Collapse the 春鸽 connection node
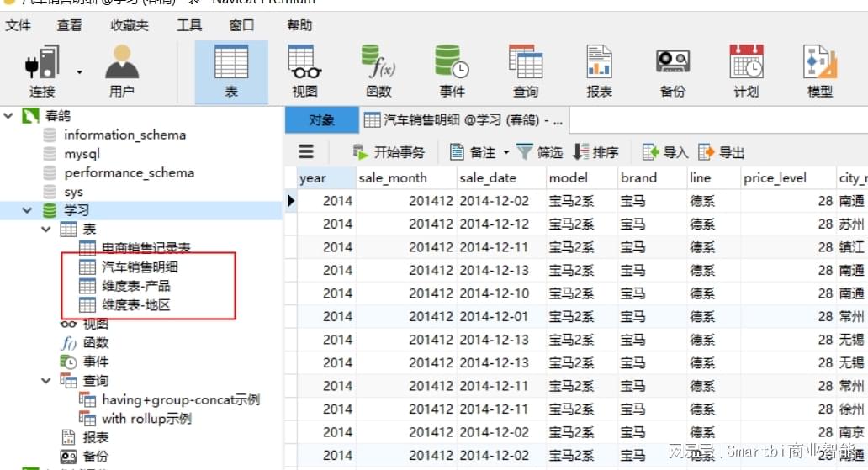This screenshot has width=868, height=470. 8,116
